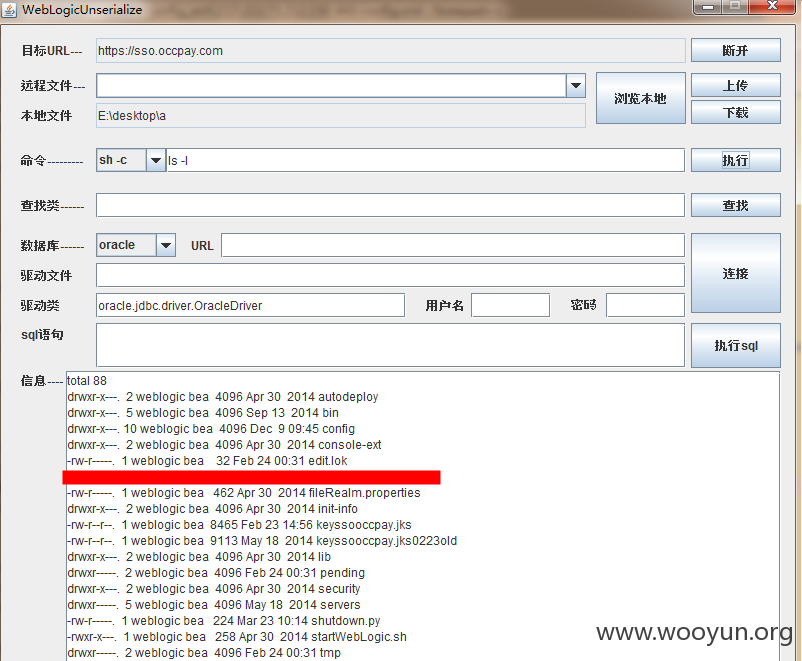Click the 查找 search button
Viewport: 802px width, 661px height.
coord(736,205)
